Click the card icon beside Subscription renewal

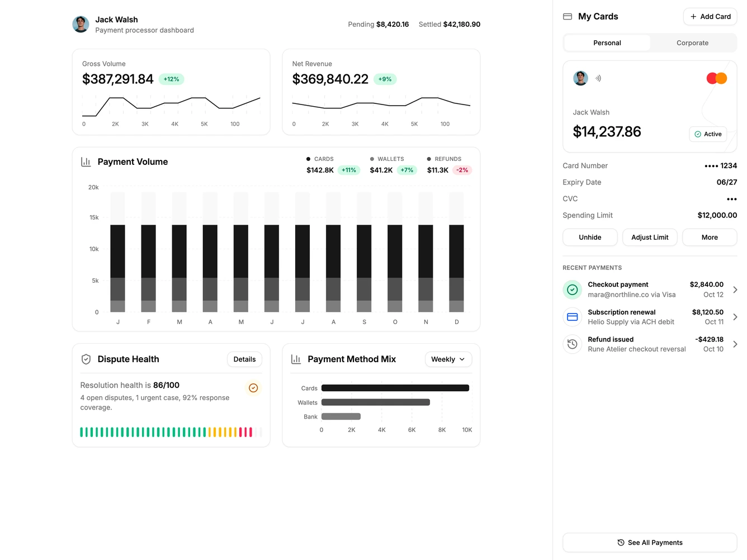point(573,317)
